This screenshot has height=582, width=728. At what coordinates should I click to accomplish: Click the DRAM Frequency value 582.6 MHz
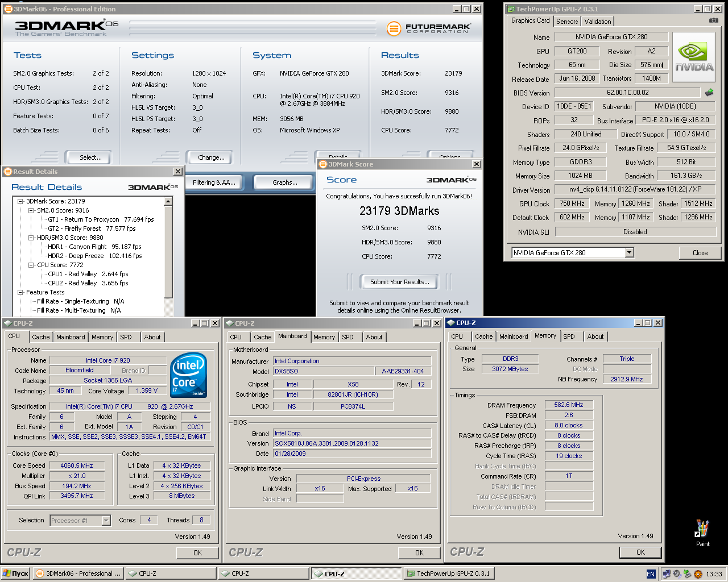pos(569,405)
